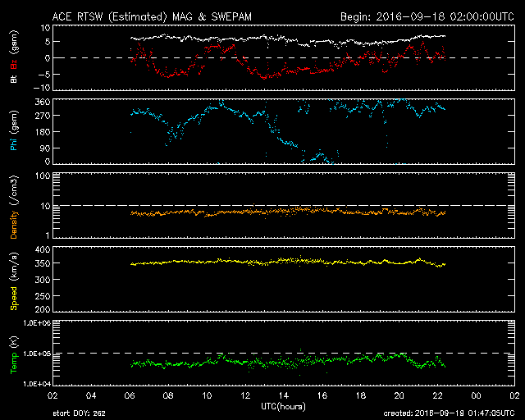This screenshot has height=420, width=525.
Task: Click the '200' value on Speed axis
Action: coord(43,309)
